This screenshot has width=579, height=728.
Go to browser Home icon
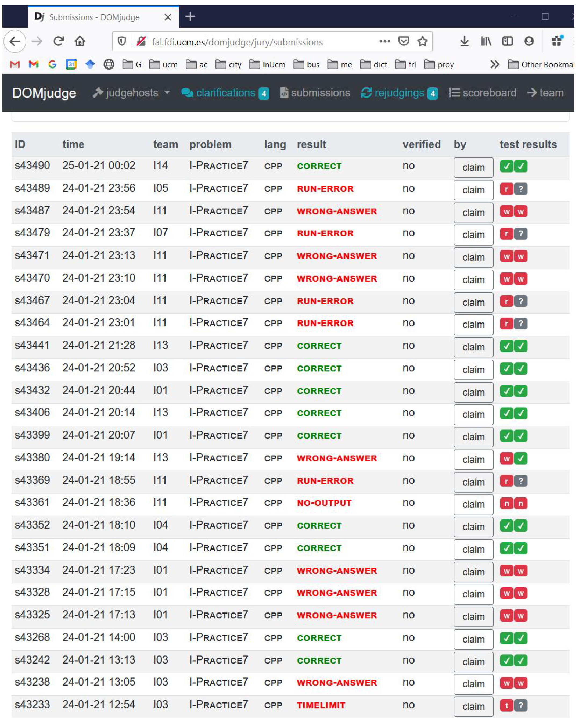coord(80,42)
